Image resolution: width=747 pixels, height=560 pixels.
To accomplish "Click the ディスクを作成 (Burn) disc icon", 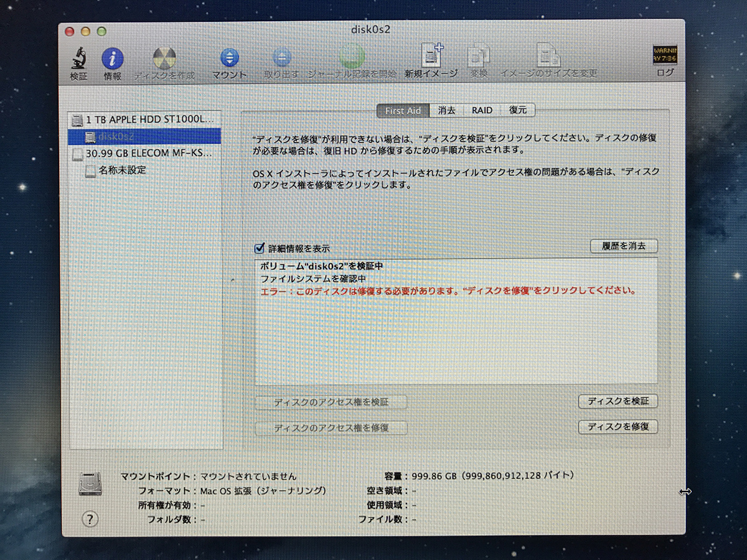I will point(164,59).
